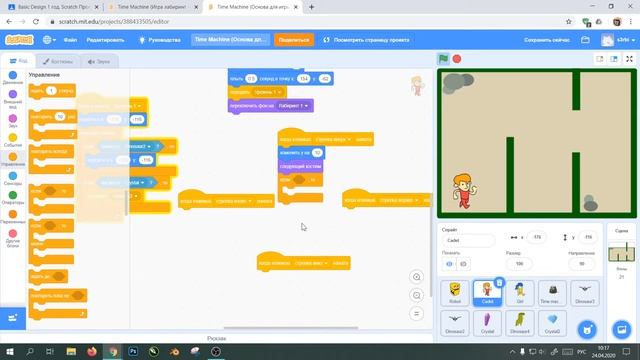Click the Рюкзак backpack bar
Screen dimensions: 640x360
[x=216, y=338]
